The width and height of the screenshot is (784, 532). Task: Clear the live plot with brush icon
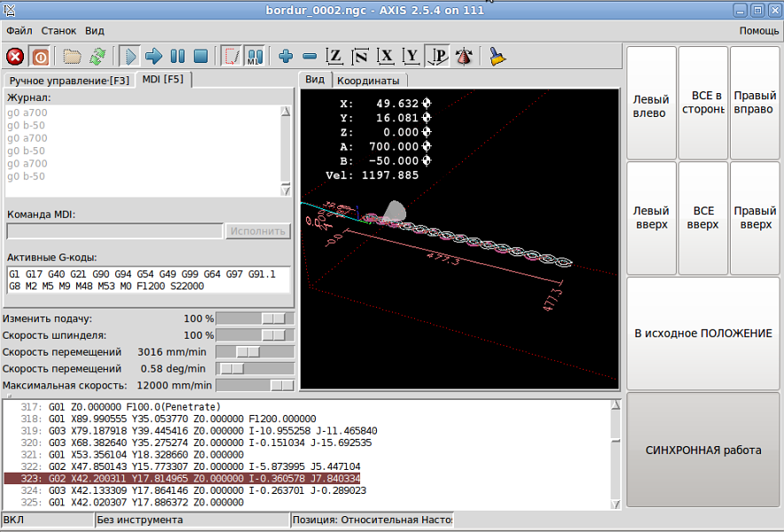pos(498,56)
